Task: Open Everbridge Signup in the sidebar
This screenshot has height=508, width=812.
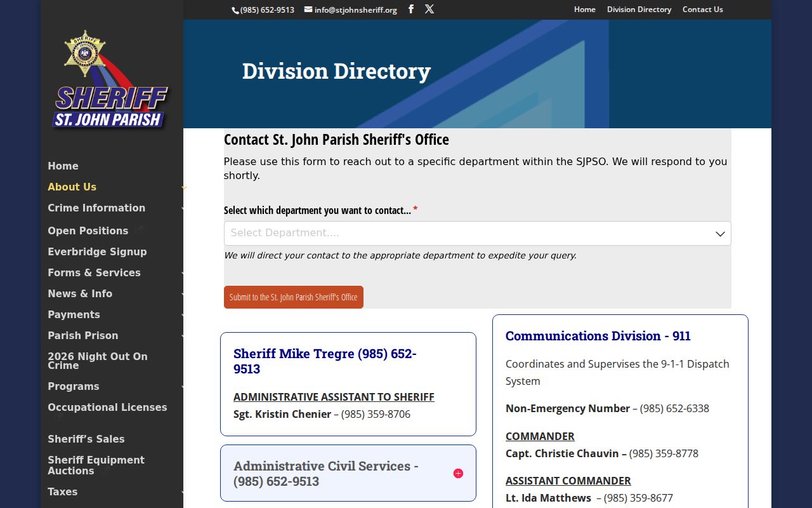Action: 97,252
